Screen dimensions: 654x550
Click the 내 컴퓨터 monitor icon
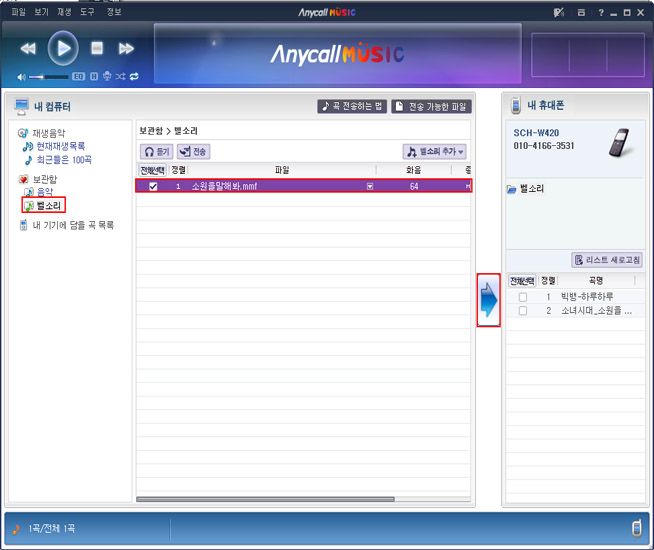[21, 107]
